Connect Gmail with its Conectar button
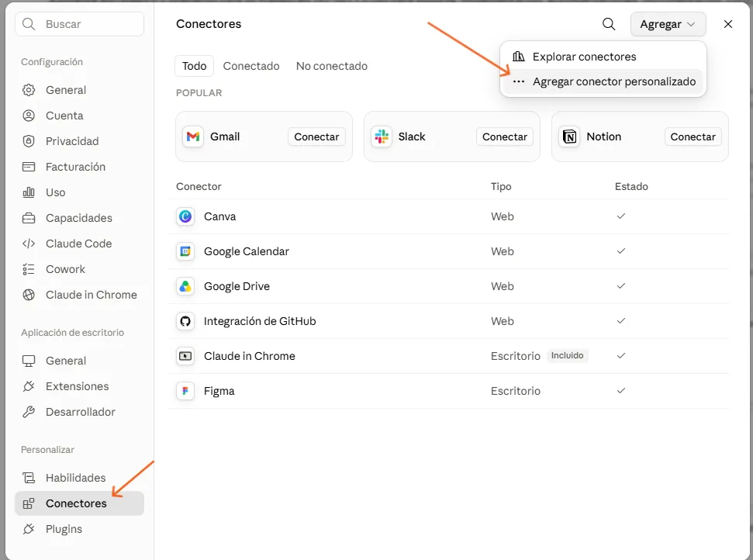 (316, 137)
